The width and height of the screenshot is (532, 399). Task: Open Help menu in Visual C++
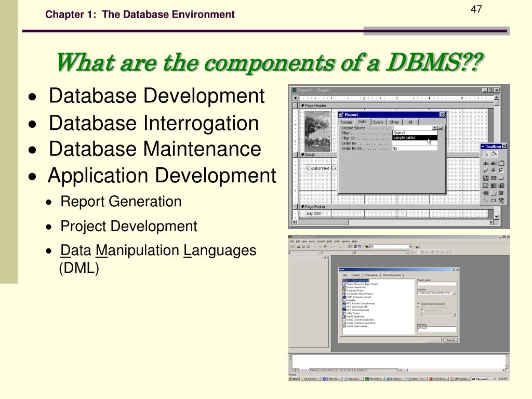(x=354, y=241)
